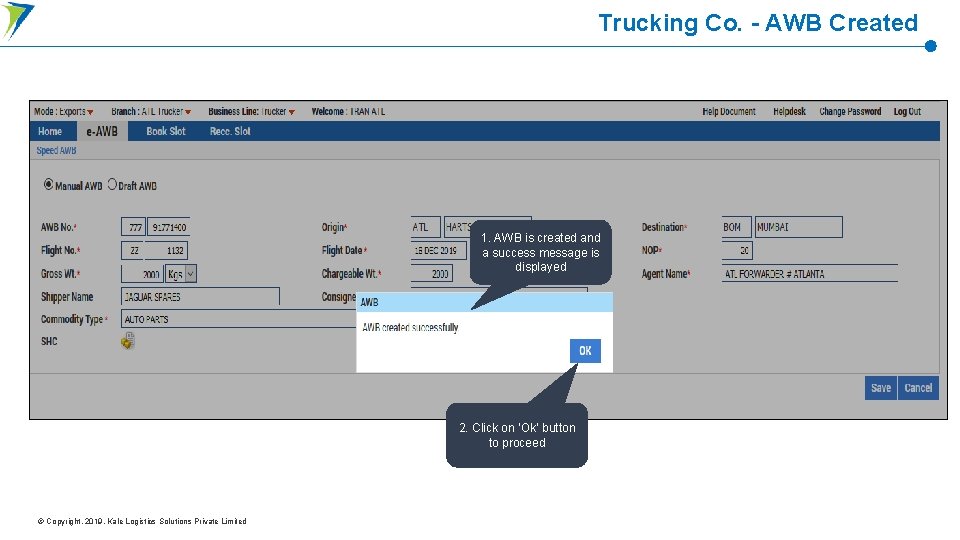Viewport: 960px width, 540px height.
Task: Open the Speed AWB link
Action: (x=56, y=151)
